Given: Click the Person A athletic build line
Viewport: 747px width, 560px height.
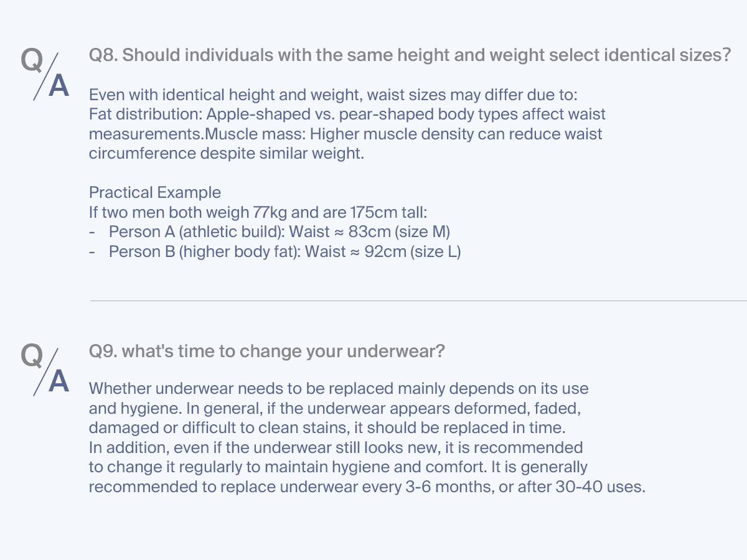Looking at the screenshot, I should pyautogui.click(x=279, y=232).
